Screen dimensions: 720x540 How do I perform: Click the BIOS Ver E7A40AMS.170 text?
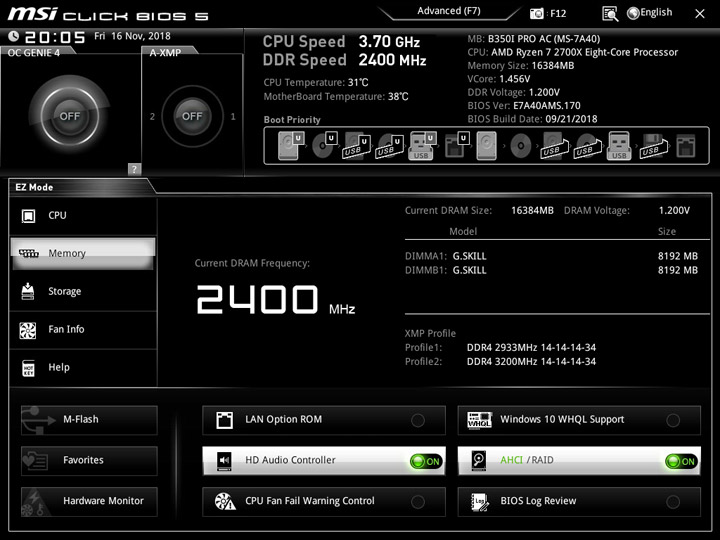[x=524, y=106]
